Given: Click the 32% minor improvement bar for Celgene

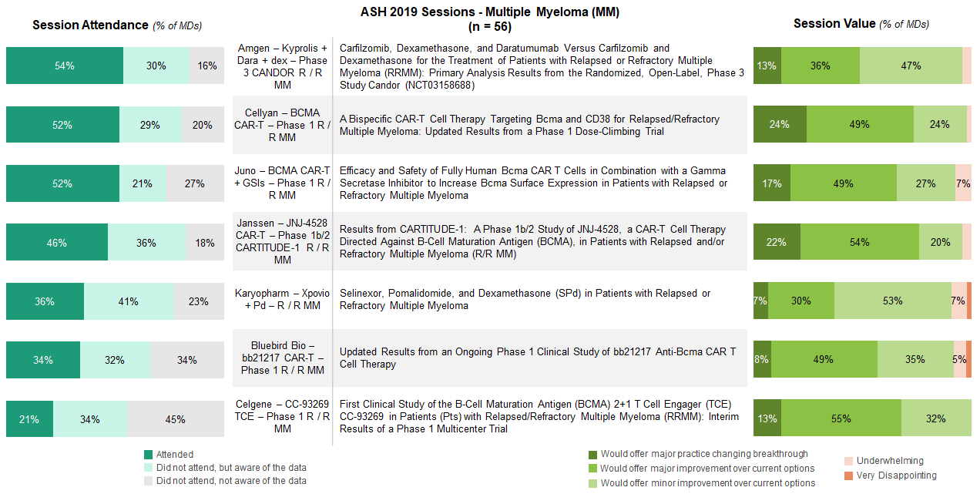Looking at the screenshot, I should click(x=936, y=418).
